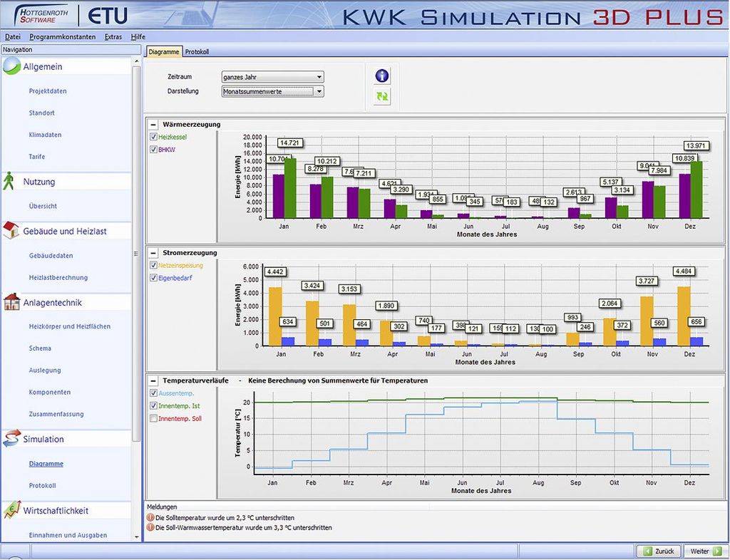Click the navigation panel vertical scrollbar
The width and height of the screenshot is (730, 560).
[136, 254]
